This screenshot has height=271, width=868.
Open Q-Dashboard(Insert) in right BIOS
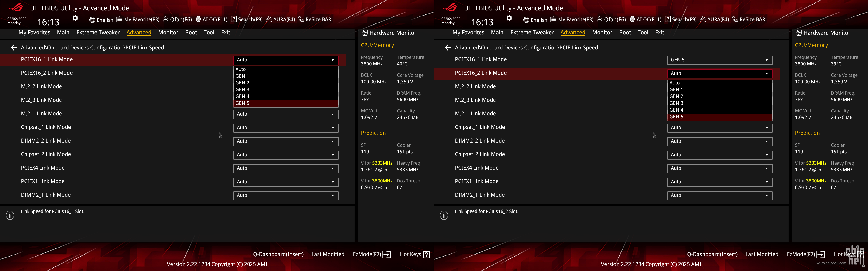[712, 255]
